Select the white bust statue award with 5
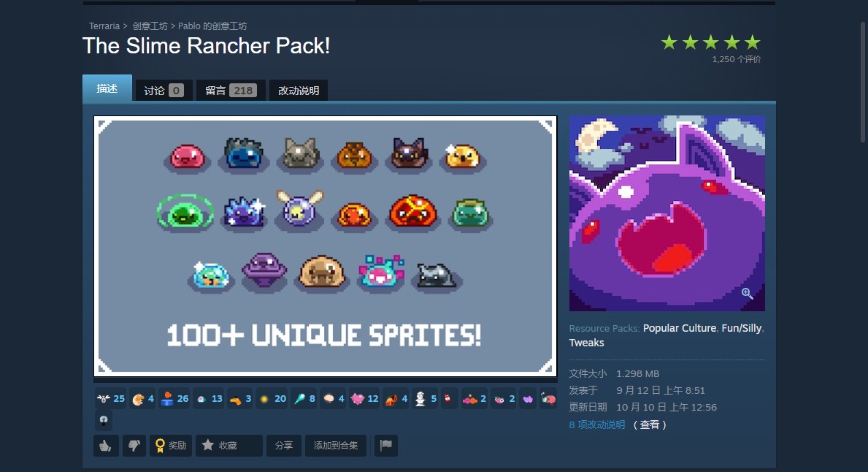This screenshot has width=868, height=472. 426,399
